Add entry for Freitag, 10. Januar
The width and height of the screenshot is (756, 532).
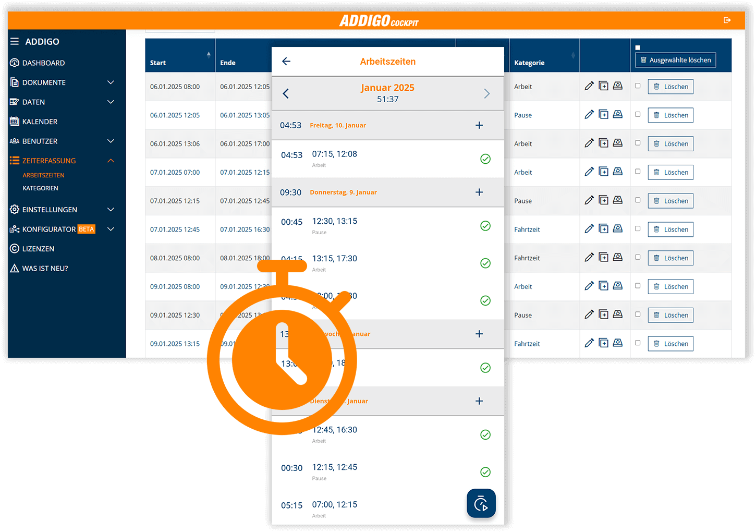coord(479,125)
